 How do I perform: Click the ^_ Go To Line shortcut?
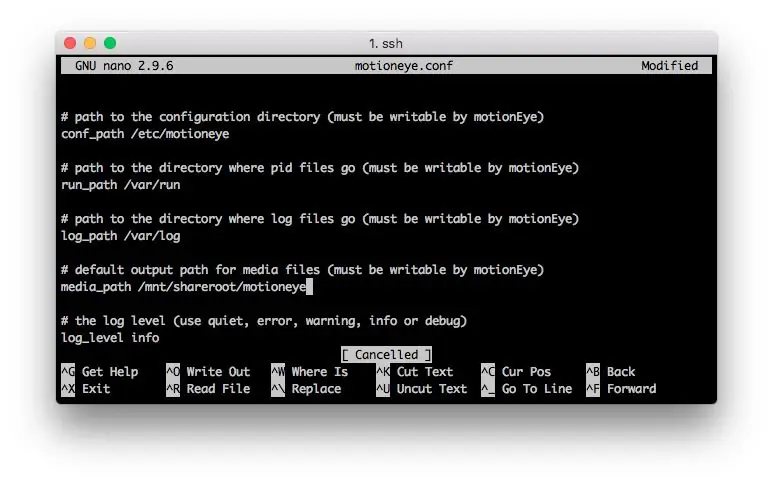tap(527, 389)
